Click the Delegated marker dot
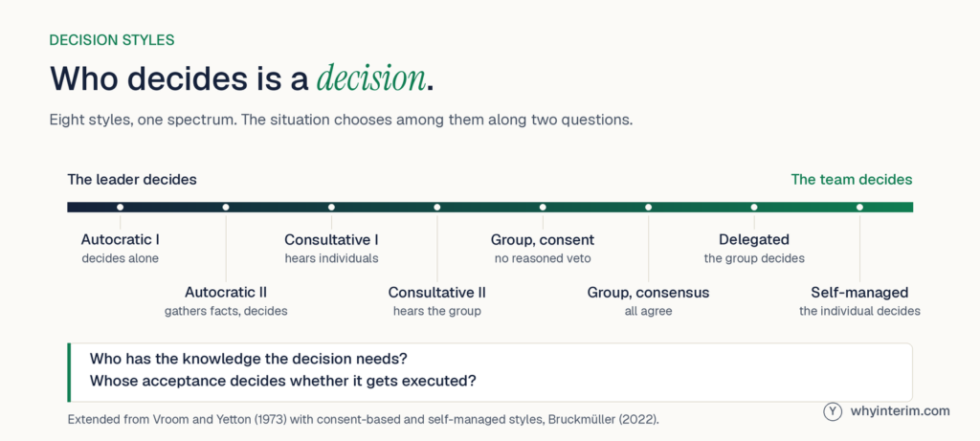The width and height of the screenshot is (980, 441). coord(754,207)
